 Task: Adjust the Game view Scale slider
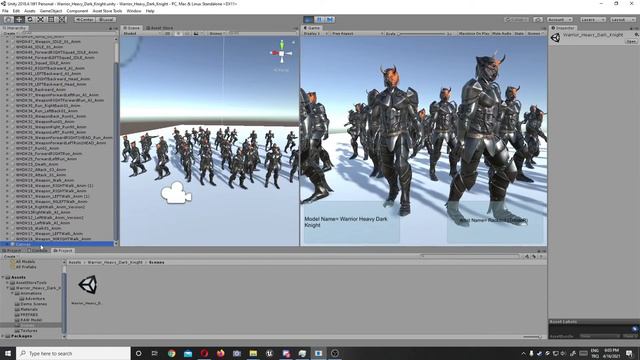(x=422, y=33)
